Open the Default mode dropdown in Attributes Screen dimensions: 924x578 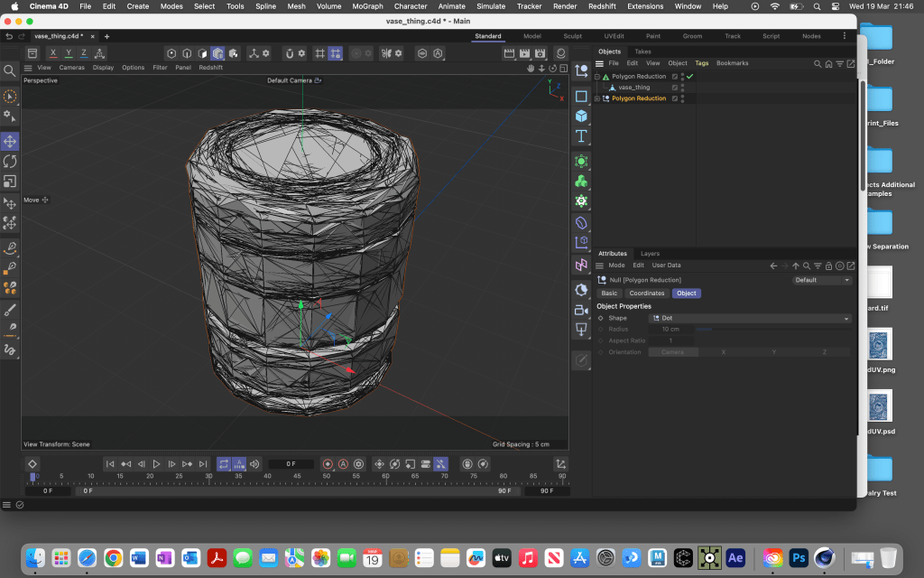822,280
